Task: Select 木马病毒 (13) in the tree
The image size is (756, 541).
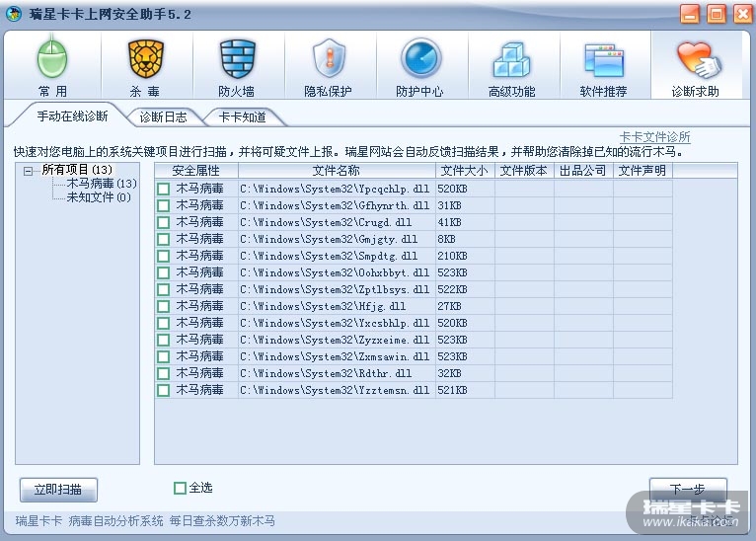Action: click(x=102, y=184)
